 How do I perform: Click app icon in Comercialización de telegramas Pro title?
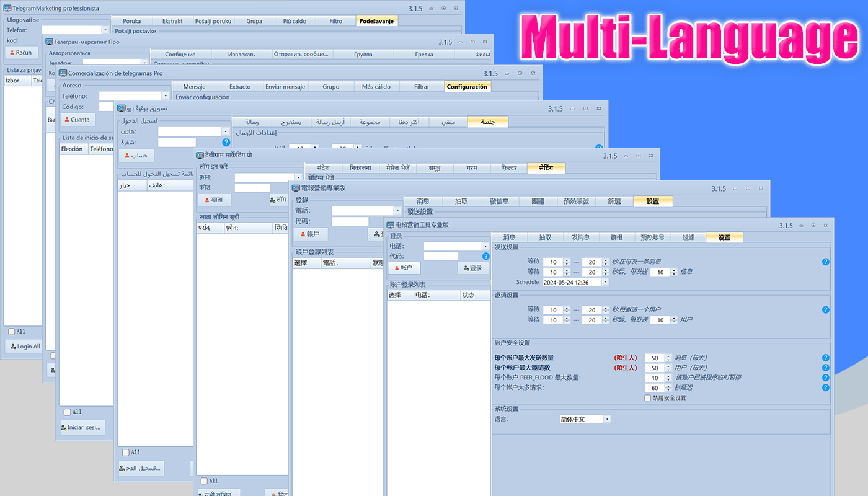point(63,73)
